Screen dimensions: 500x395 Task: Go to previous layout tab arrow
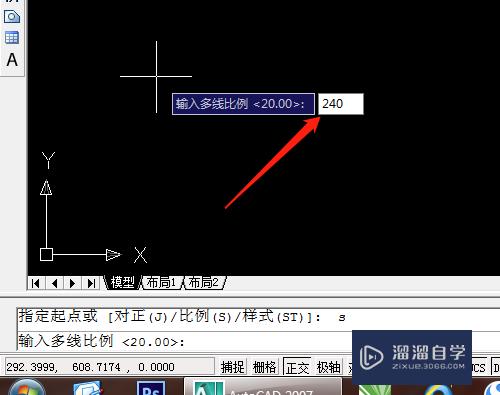pos(54,283)
